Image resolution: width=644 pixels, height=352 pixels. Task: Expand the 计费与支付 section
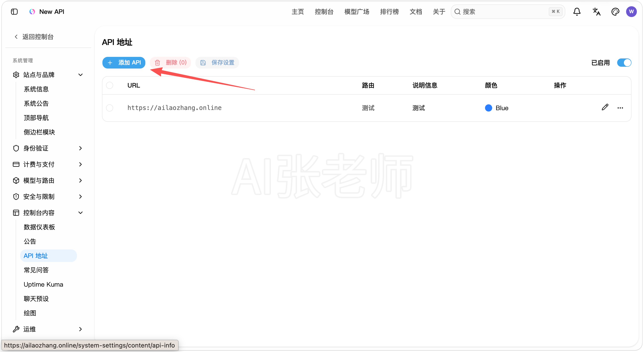(80, 164)
